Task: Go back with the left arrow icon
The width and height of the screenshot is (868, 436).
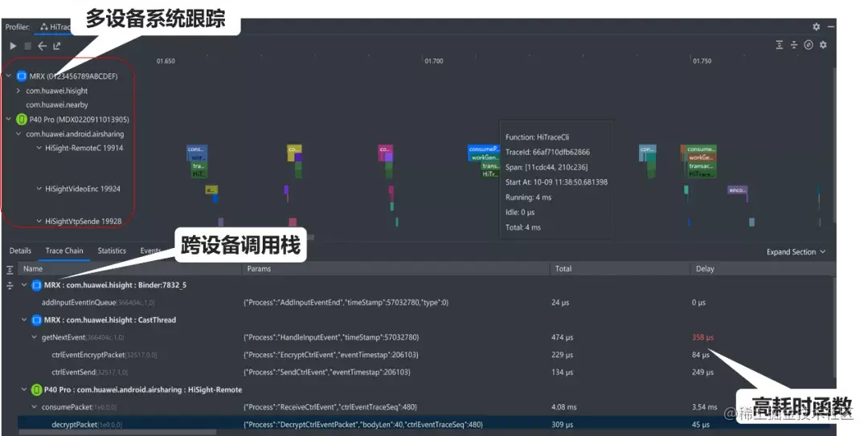Action: tap(42, 46)
